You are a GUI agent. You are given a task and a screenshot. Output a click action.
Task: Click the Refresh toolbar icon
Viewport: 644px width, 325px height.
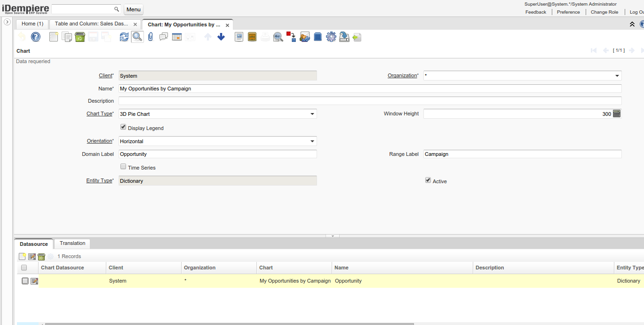pyautogui.click(x=124, y=37)
